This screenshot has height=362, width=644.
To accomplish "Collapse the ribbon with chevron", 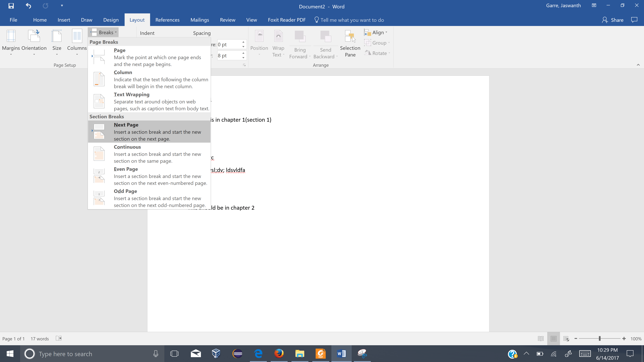I will [638, 65].
